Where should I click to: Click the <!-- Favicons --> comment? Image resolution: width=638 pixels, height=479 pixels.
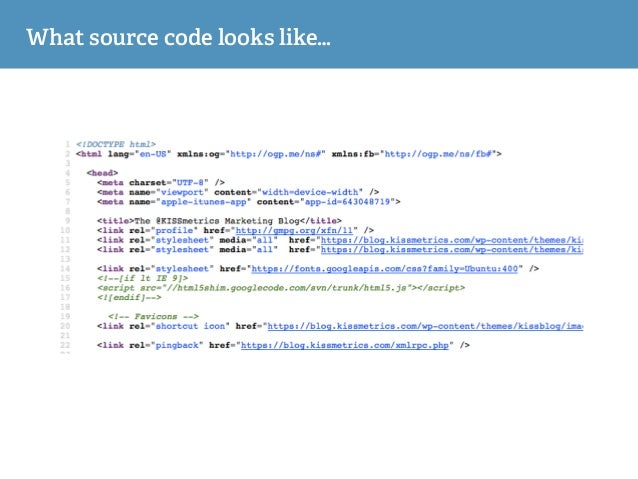153,317
